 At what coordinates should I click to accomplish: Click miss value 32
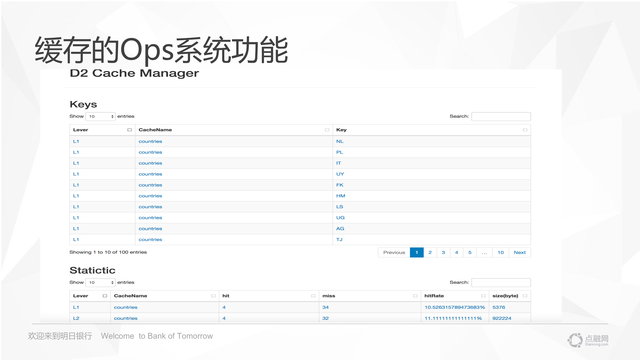[325, 318]
